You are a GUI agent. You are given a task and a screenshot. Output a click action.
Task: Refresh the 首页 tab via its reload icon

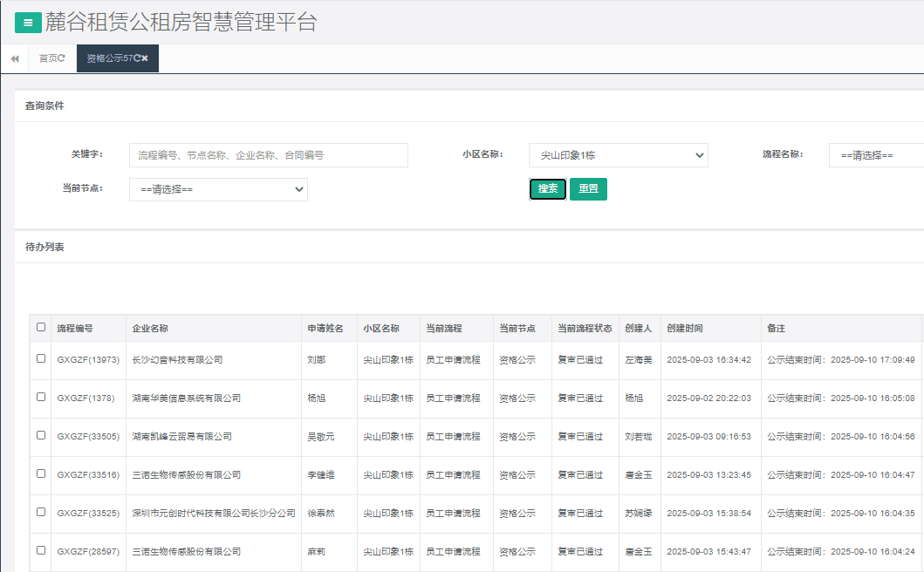(61, 58)
